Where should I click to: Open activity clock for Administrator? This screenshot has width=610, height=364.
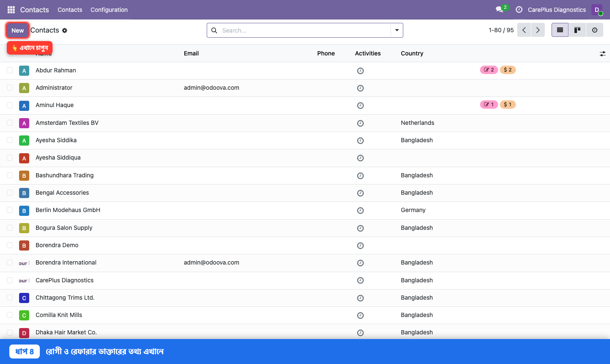[x=360, y=88]
